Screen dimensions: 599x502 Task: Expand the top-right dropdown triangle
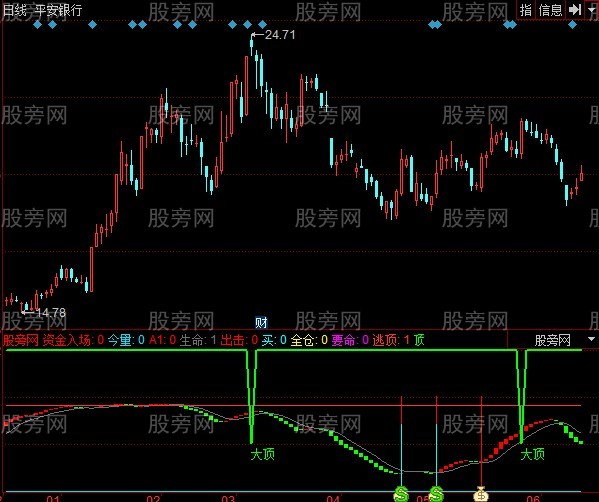(x=592, y=10)
